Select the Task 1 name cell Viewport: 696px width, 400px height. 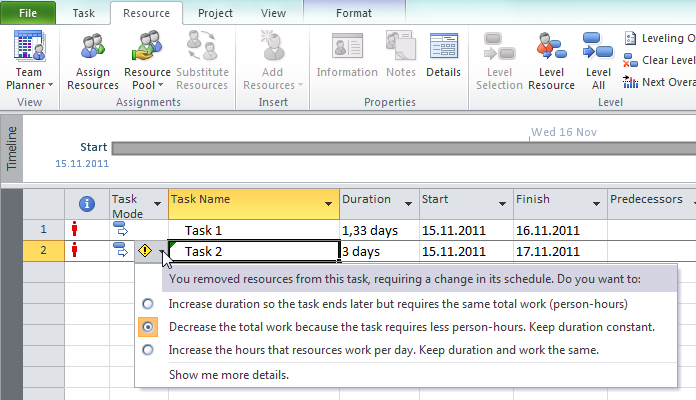[253, 230]
